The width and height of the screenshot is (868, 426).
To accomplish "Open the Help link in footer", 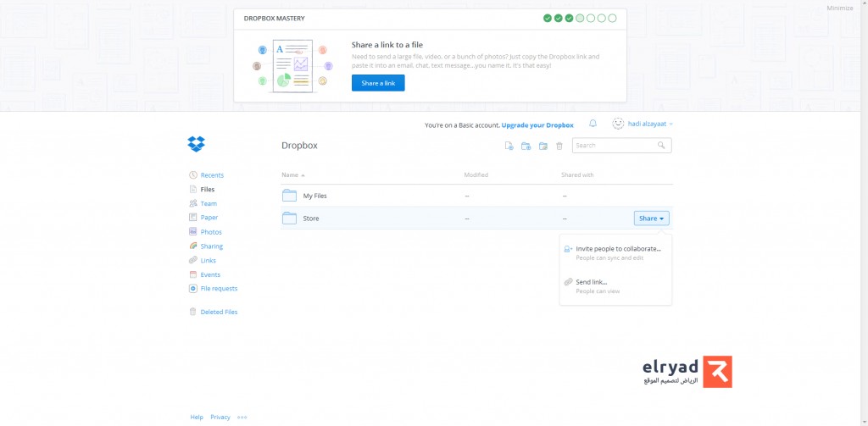I will pos(197,418).
